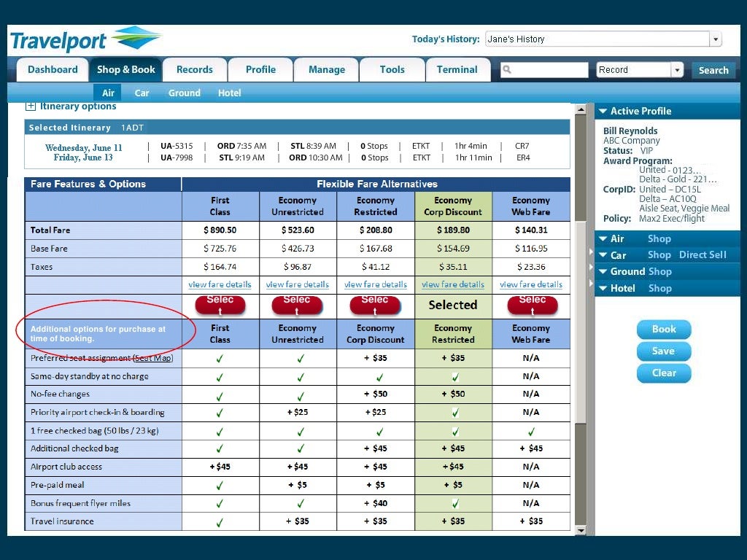
Task: Open the Record type dropdown arrow
Action: (677, 70)
